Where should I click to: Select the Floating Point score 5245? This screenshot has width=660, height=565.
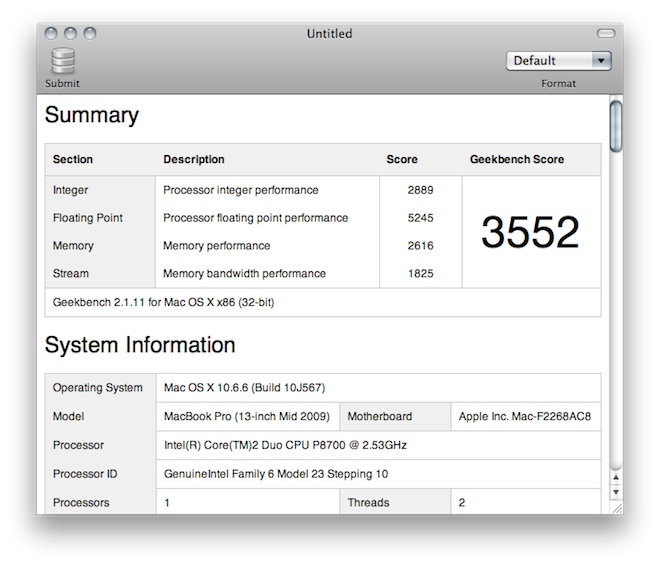(x=420, y=218)
